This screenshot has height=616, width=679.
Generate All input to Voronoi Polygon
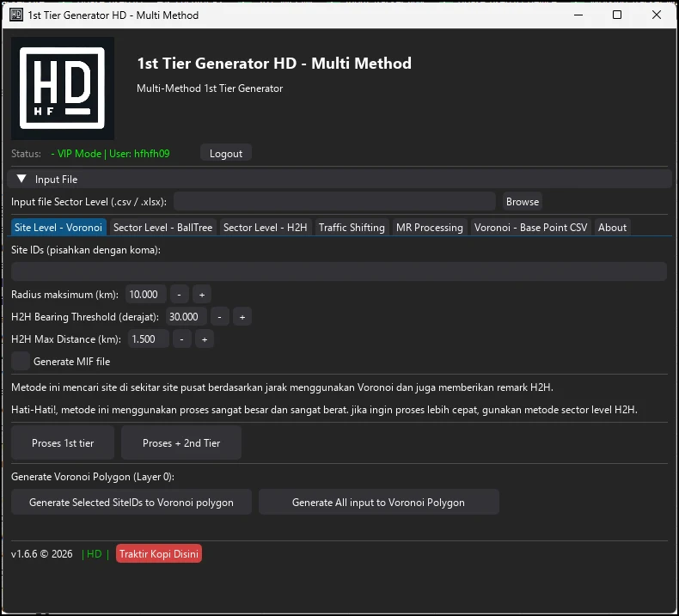(x=378, y=502)
